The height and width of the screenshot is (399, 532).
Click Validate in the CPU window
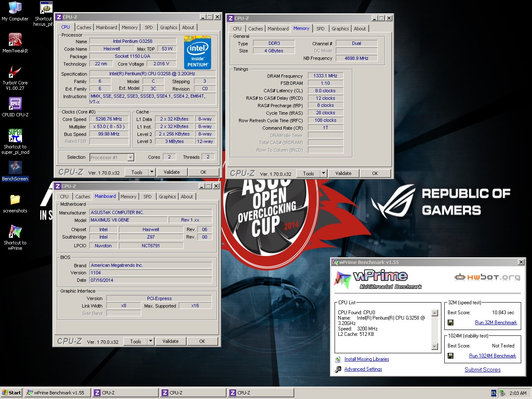172,172
